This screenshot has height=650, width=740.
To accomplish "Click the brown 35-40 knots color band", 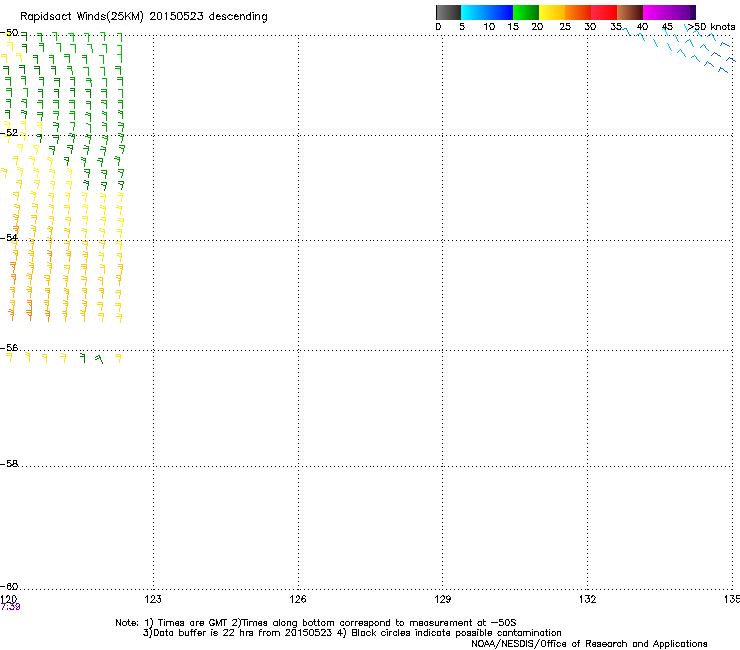I will (630, 12).
